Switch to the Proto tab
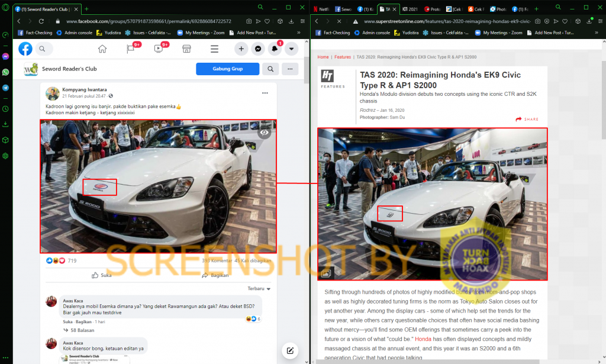Viewport: 606px width, 364px height. click(x=432, y=9)
